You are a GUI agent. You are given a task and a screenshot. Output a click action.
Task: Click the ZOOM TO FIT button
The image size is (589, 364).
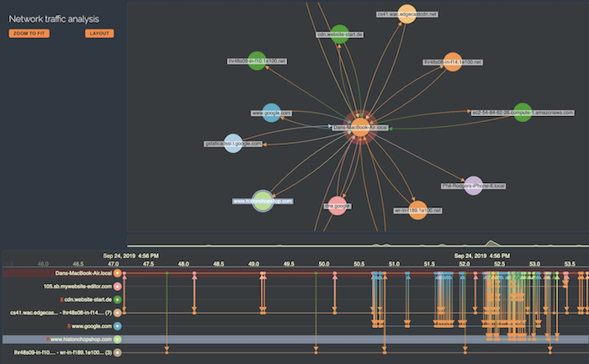(29, 33)
